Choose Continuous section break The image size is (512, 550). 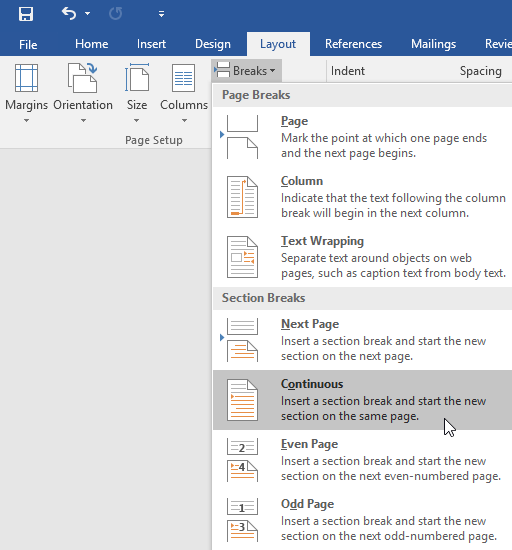363,400
